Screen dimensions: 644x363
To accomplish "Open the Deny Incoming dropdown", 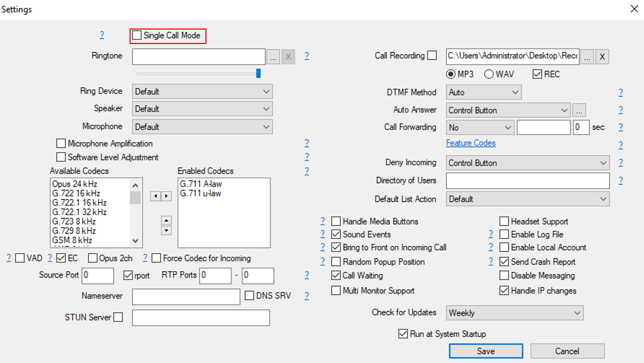I will click(x=527, y=163).
